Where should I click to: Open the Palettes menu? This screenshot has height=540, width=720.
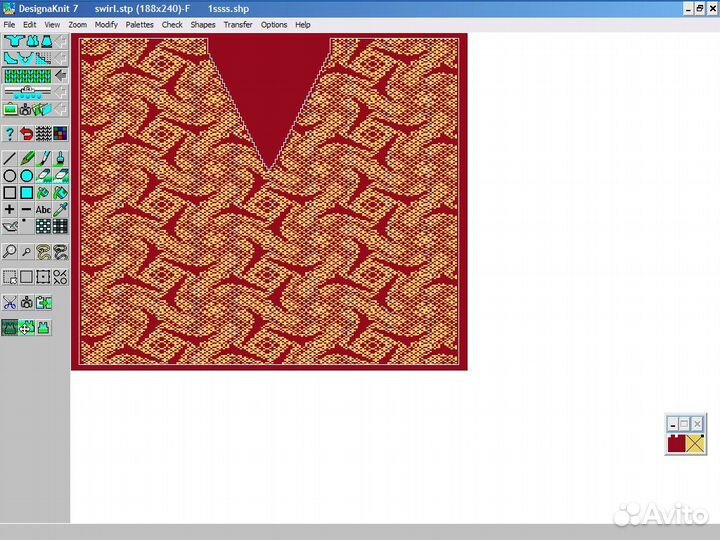click(x=140, y=25)
